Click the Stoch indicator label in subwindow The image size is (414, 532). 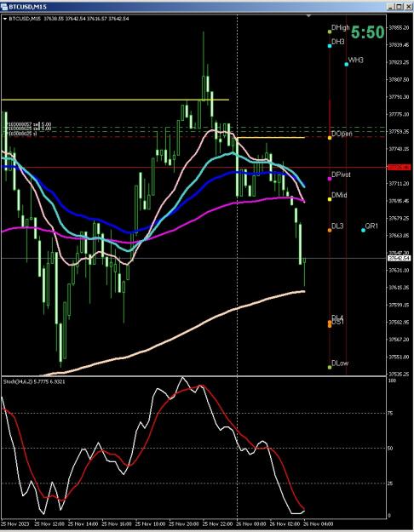[34, 381]
